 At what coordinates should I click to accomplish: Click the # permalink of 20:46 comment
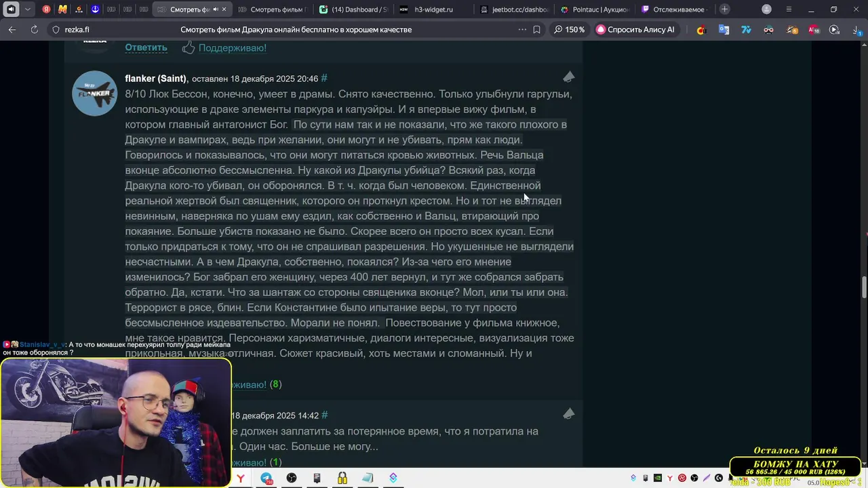point(324,79)
